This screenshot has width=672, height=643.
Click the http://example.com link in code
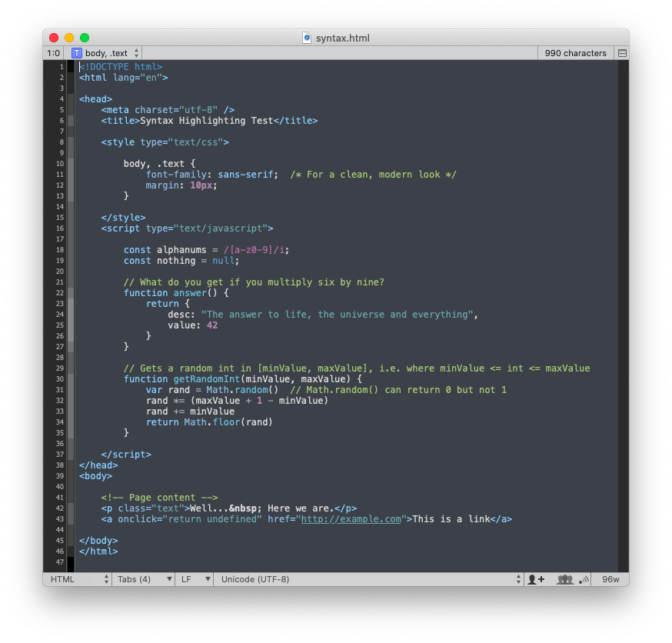[351, 519]
